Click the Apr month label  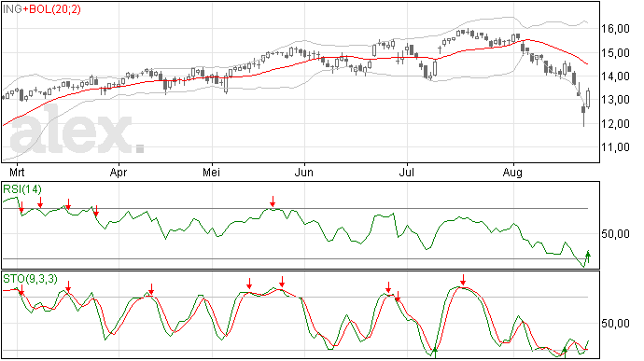(x=119, y=172)
